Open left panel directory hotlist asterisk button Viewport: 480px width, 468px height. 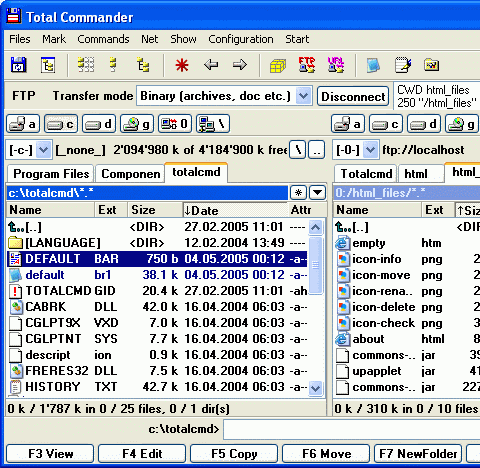(x=298, y=192)
